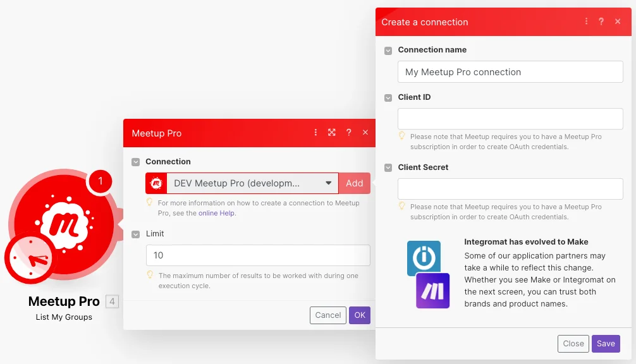This screenshot has width=636, height=364.
Task: Click the red badge numbered 1
Action: pyautogui.click(x=100, y=181)
